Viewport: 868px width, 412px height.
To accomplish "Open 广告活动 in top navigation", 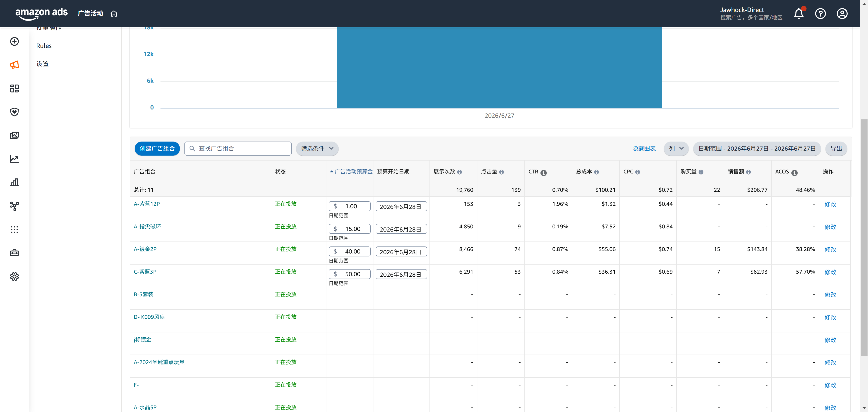I will coord(90,14).
